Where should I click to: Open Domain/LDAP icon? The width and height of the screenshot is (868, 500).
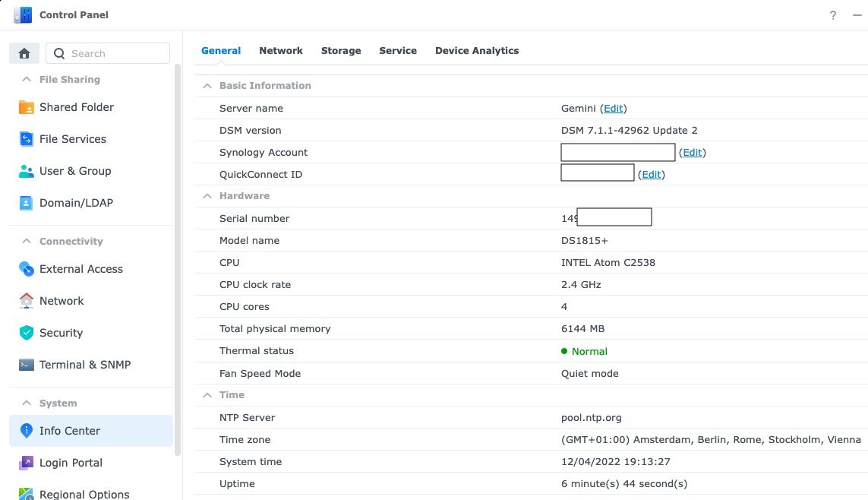point(26,203)
